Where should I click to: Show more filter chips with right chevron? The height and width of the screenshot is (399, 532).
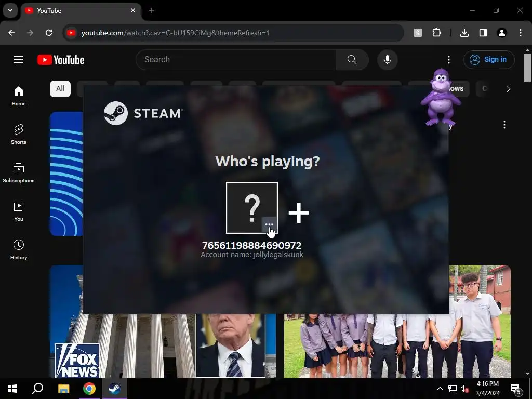coord(508,89)
